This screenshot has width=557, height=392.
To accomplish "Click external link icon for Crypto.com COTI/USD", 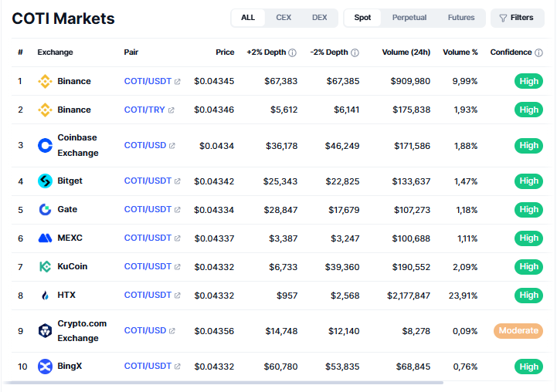I will [x=172, y=331].
